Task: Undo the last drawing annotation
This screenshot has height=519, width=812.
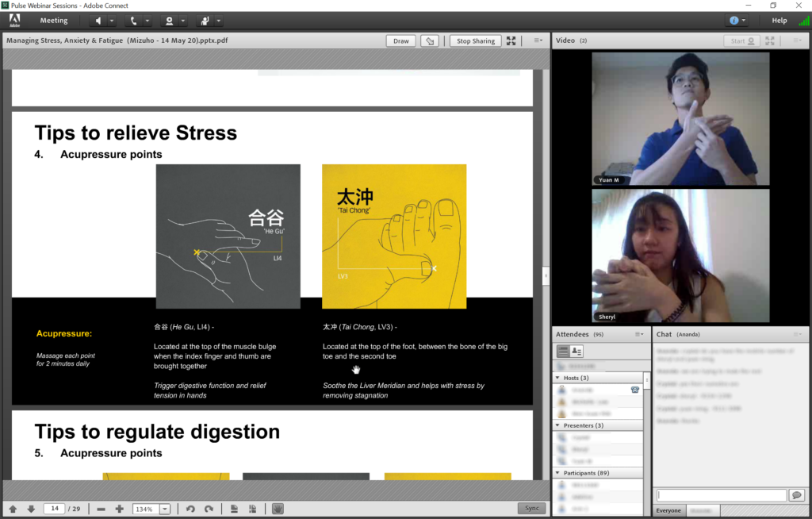Action: tap(190, 508)
